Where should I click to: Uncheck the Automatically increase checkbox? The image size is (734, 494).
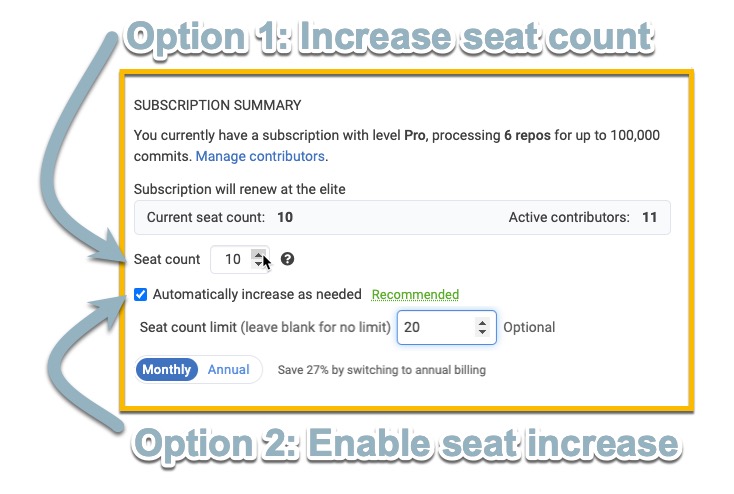tap(141, 295)
